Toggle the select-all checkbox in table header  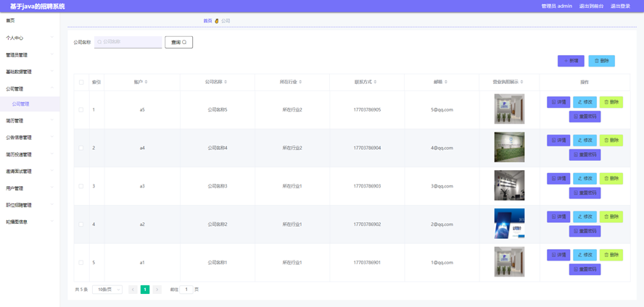81,83
